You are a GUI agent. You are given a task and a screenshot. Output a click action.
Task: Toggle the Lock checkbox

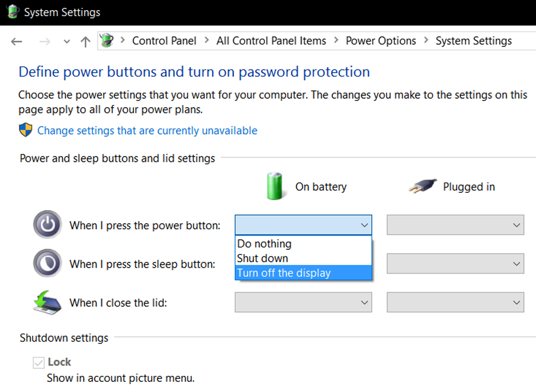coord(39,362)
